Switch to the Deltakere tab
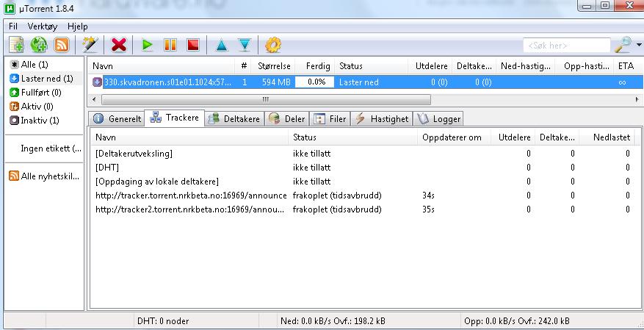Image resolution: width=644 pixels, height=330 pixels. tap(234, 119)
